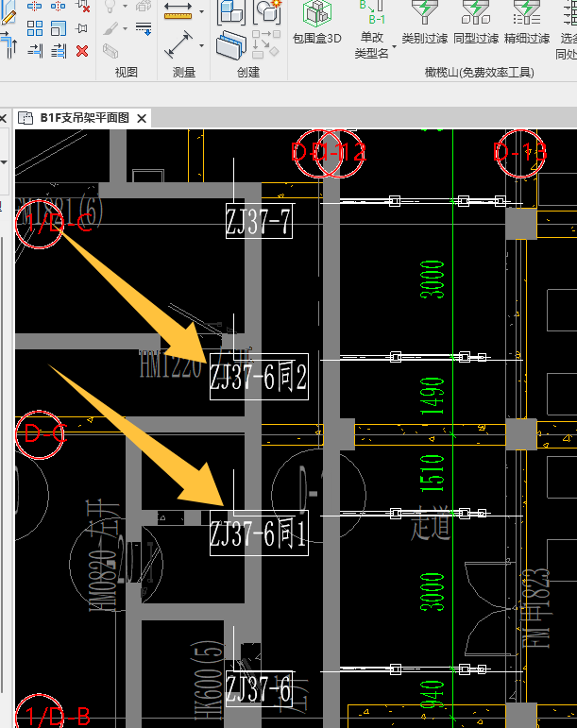Click the 单改类型名 button
Image resolution: width=577 pixels, height=728 pixels.
click(371, 28)
